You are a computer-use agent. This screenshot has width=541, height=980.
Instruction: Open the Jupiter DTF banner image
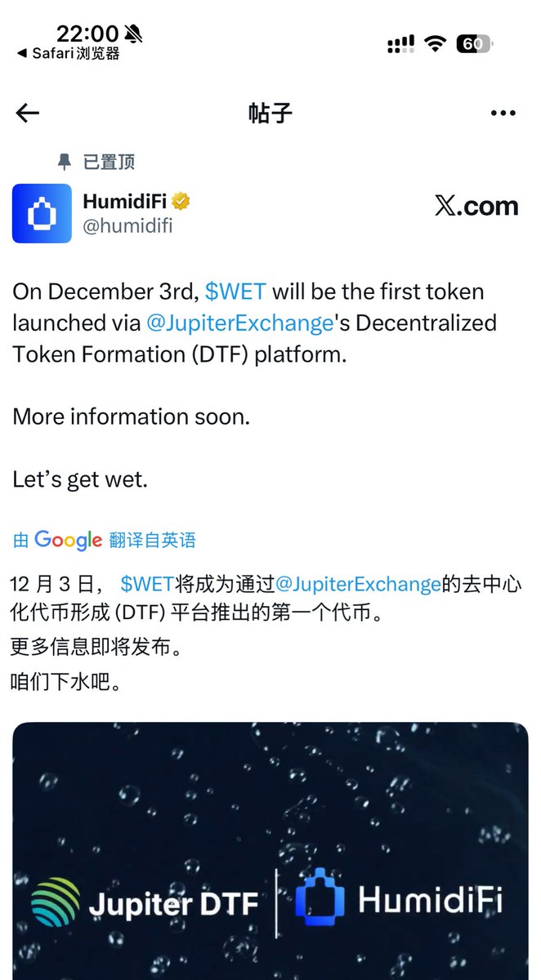270,851
